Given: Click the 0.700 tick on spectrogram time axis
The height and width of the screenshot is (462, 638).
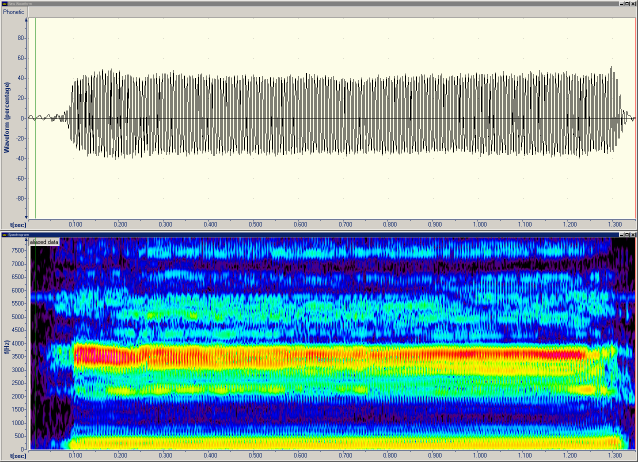Looking at the screenshot, I should coord(345,455).
